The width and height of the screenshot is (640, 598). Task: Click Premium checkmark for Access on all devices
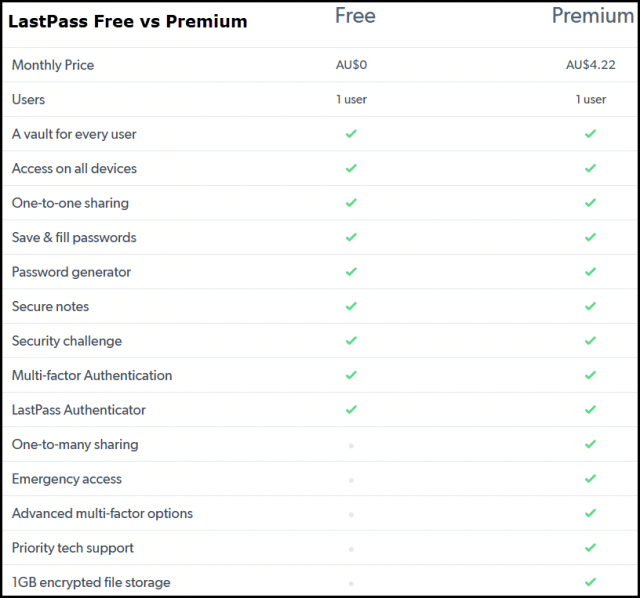[590, 168]
